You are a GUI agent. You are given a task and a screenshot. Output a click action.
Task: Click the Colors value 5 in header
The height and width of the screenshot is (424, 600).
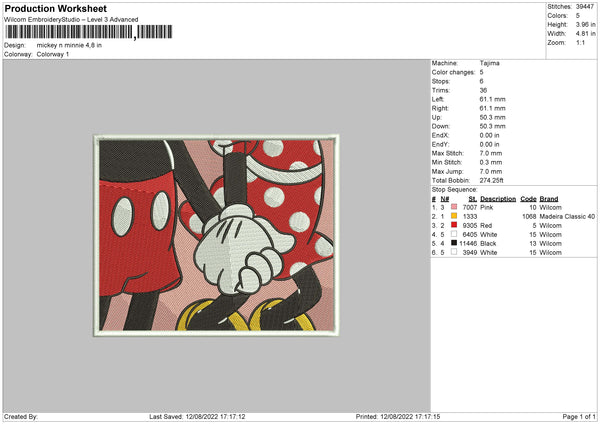578,16
